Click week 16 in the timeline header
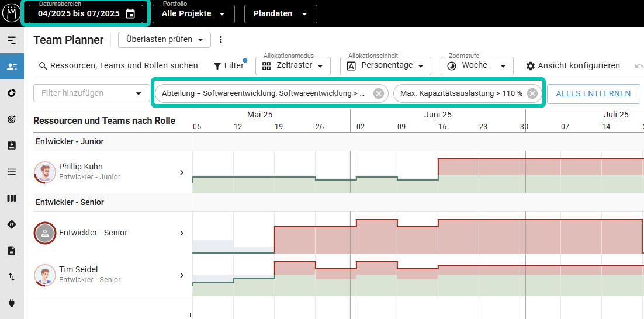644x319 pixels. pyautogui.click(x=442, y=127)
